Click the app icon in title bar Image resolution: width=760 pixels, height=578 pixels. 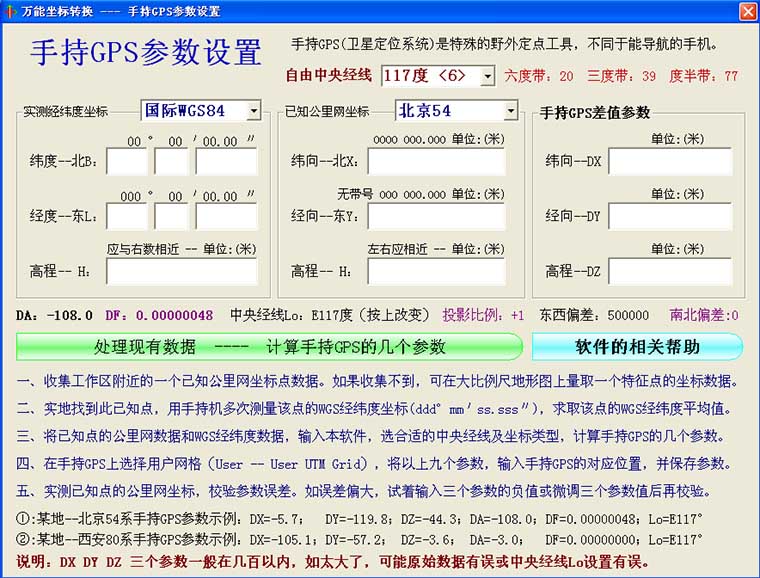coord(11,11)
